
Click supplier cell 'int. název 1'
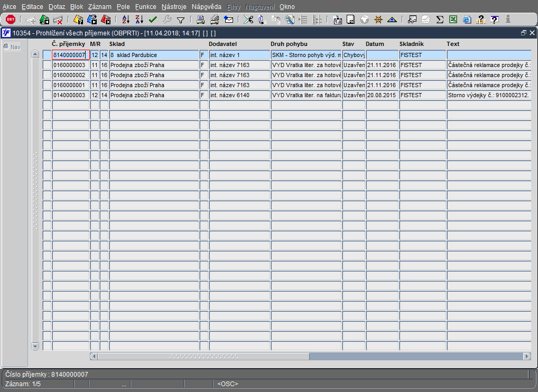(239, 55)
